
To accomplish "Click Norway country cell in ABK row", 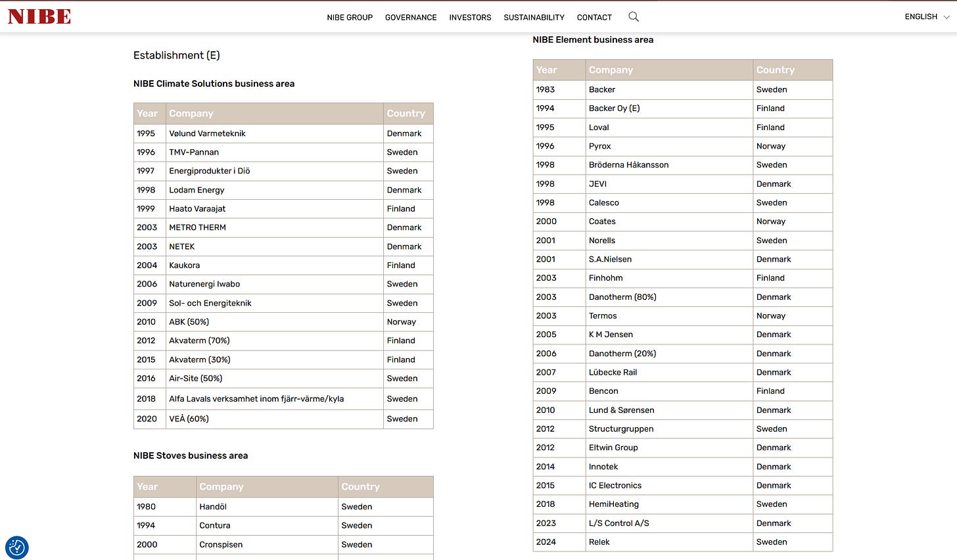I will (408, 321).
